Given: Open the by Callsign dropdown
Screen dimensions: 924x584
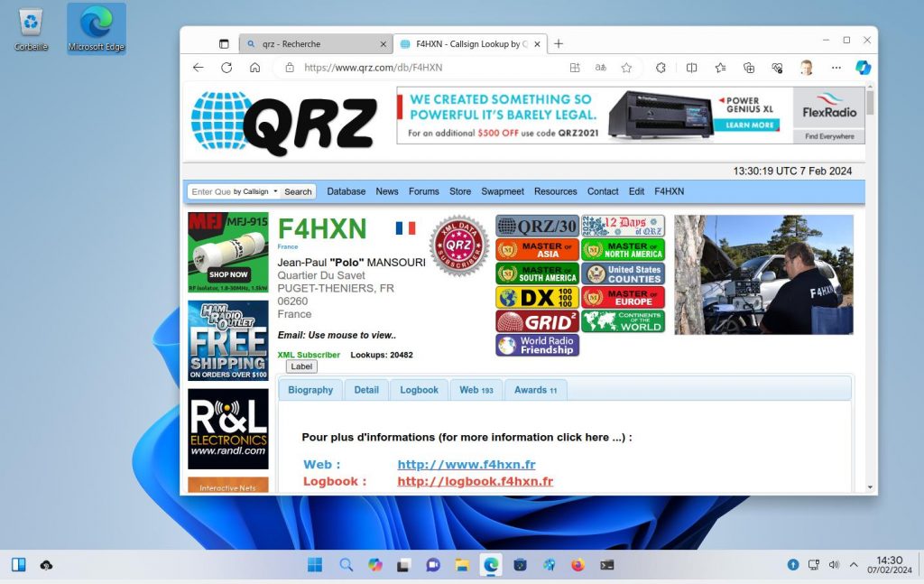Looking at the screenshot, I should click(255, 191).
